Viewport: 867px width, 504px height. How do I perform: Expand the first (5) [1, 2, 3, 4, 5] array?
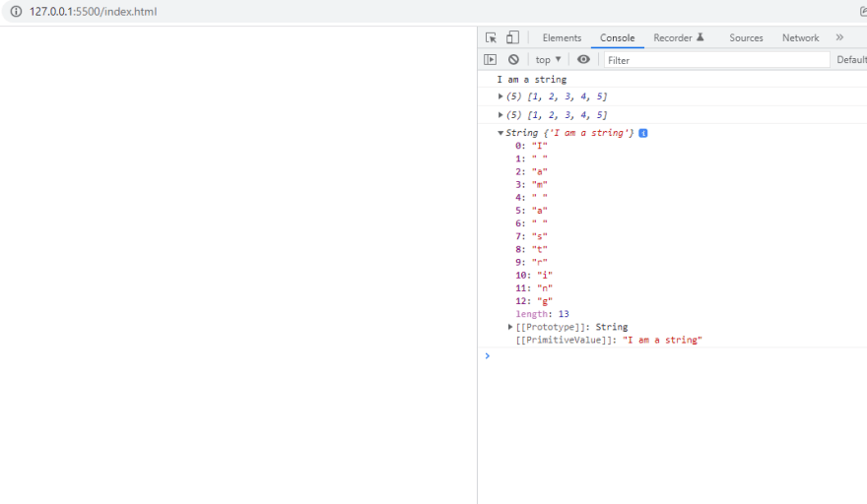click(500, 96)
